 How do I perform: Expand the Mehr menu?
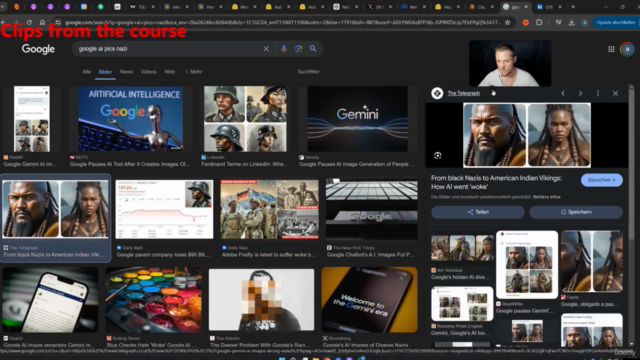pyautogui.click(x=194, y=72)
